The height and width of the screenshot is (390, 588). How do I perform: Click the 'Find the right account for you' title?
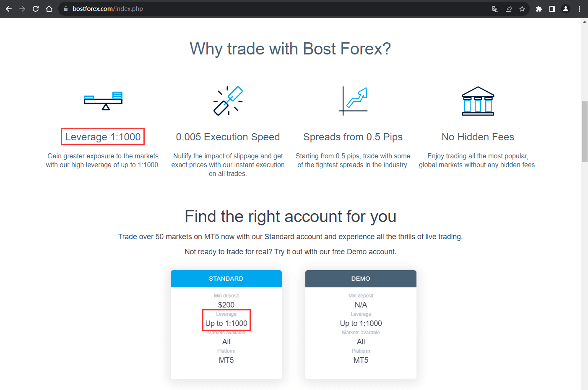tap(290, 217)
